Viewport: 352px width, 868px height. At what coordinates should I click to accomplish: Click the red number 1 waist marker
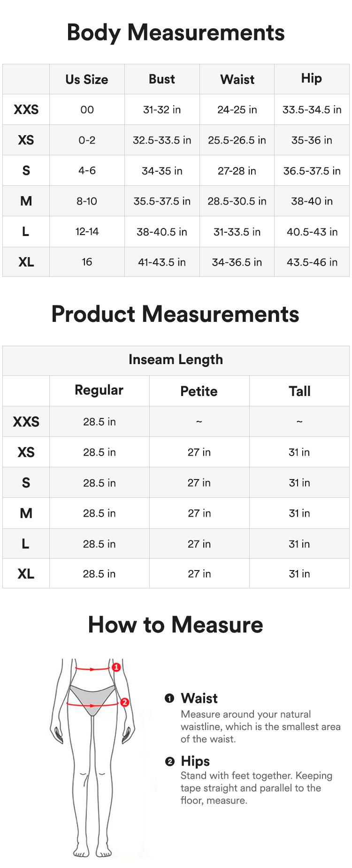pyautogui.click(x=116, y=667)
